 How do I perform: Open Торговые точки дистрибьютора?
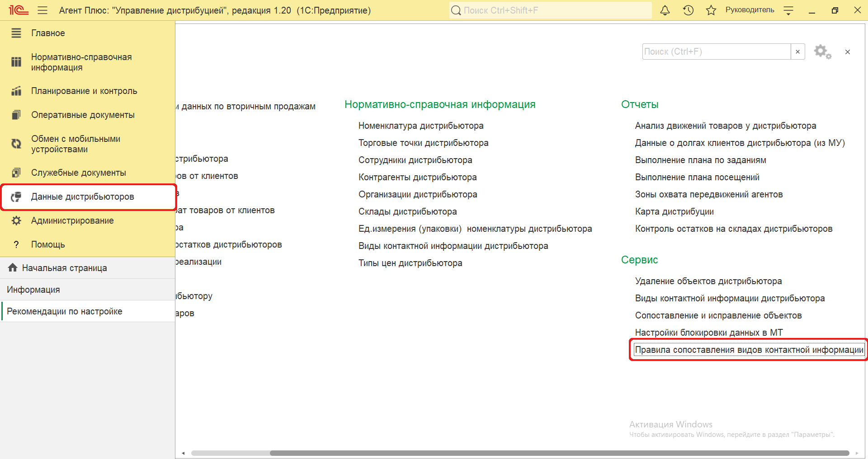(423, 143)
